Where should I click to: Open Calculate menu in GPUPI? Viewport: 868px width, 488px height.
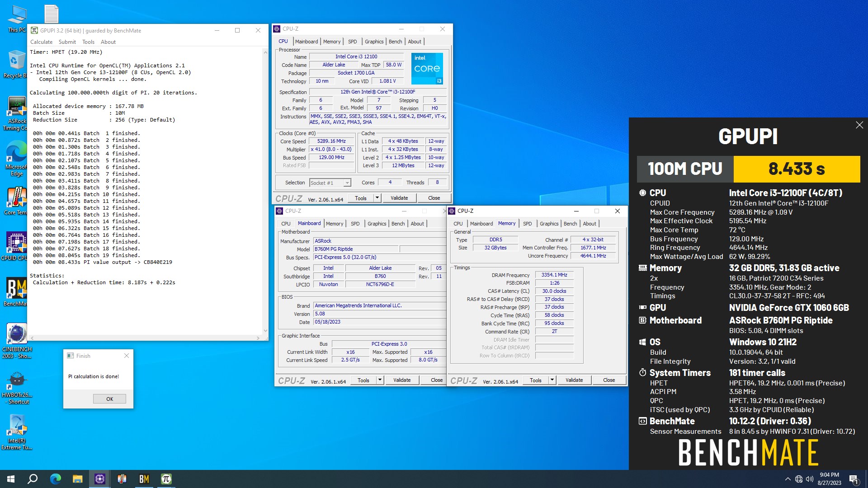click(41, 42)
